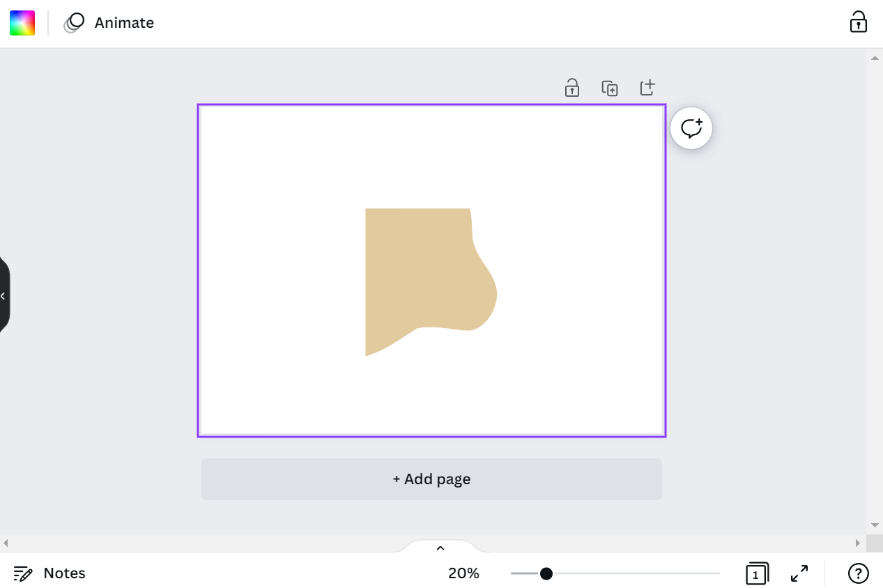Click the add new page icon above canvas
The height and width of the screenshot is (588, 883).
(x=647, y=88)
